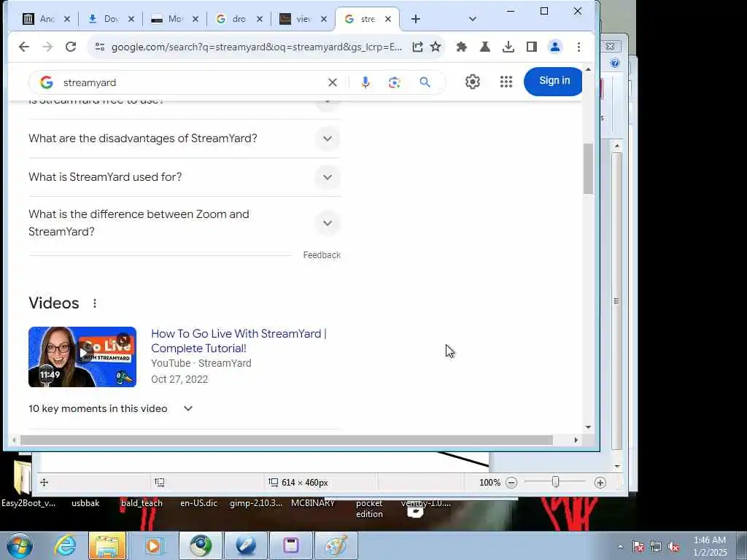
Task: Click the Sign in button
Action: click(x=554, y=82)
